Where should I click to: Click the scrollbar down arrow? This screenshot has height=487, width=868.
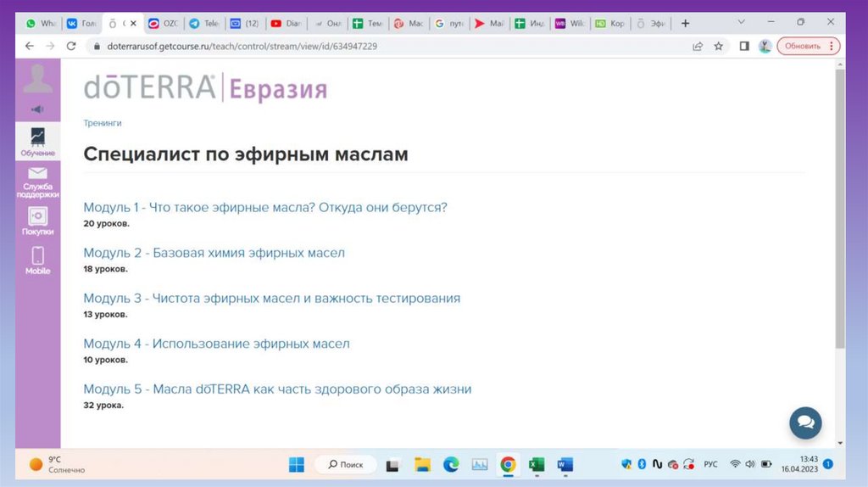pyautogui.click(x=840, y=443)
